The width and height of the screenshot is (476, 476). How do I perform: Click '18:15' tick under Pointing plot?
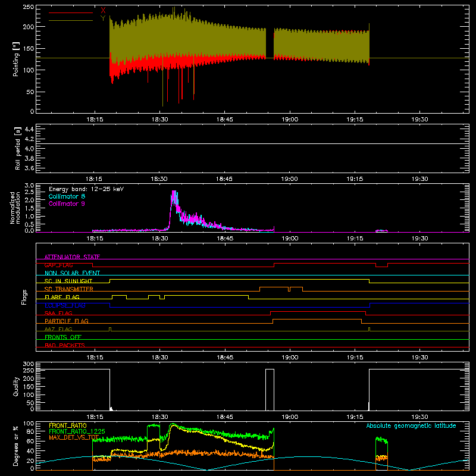95,120
